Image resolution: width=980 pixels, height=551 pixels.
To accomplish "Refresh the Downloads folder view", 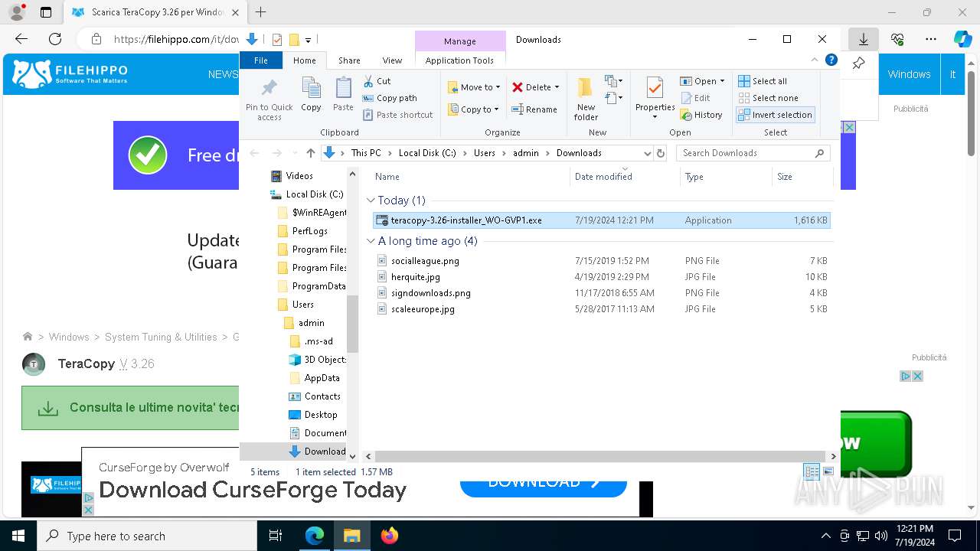I will pyautogui.click(x=661, y=153).
